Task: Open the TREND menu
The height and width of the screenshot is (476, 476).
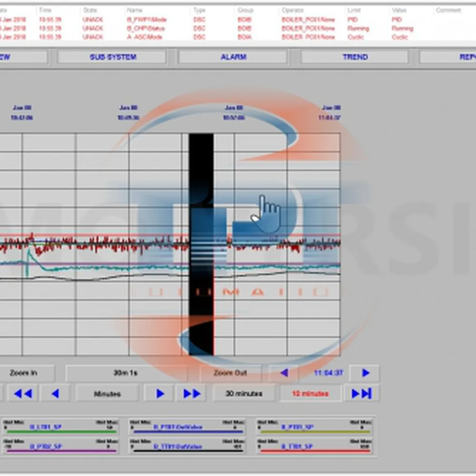Action: point(354,57)
